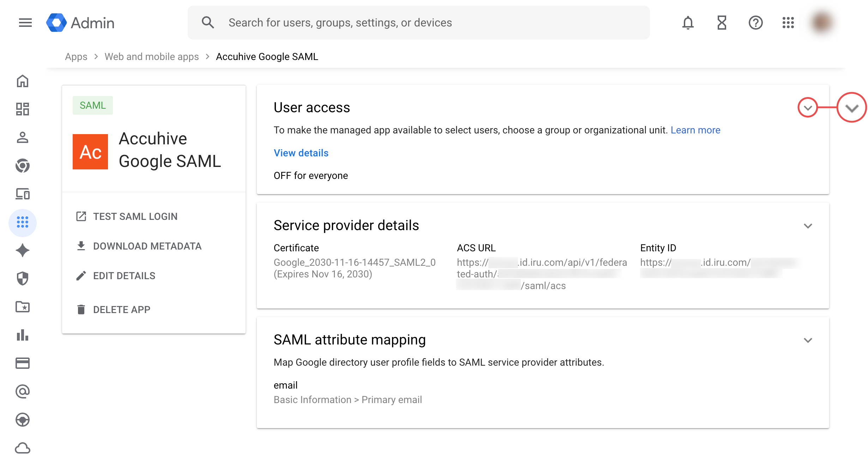
Task: Click the green SAML badge
Action: pos(93,105)
